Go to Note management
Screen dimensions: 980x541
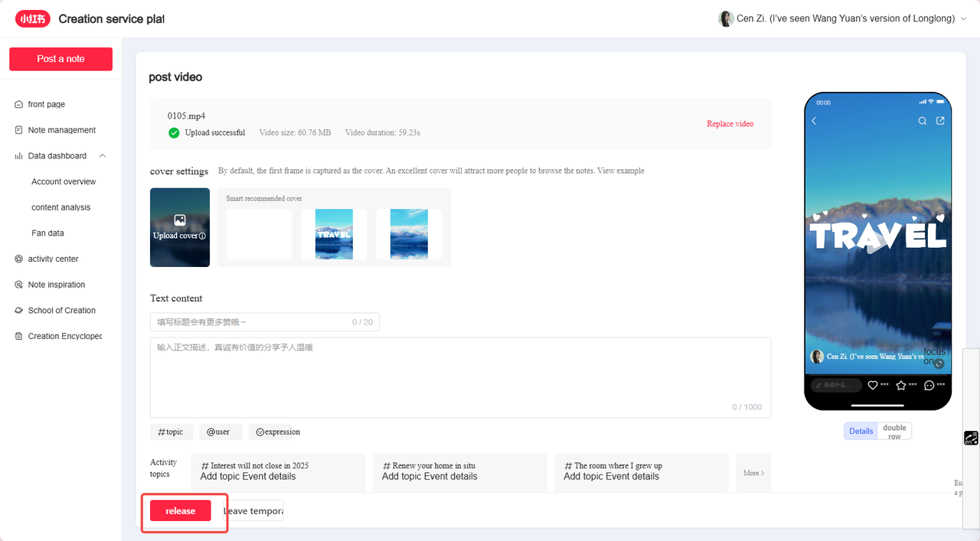pos(62,130)
